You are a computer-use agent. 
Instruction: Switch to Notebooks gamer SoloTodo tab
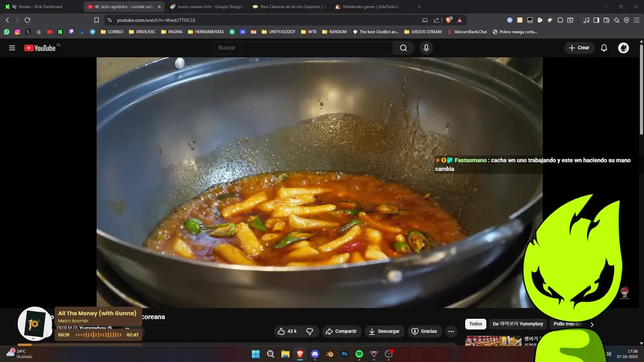(x=371, y=7)
